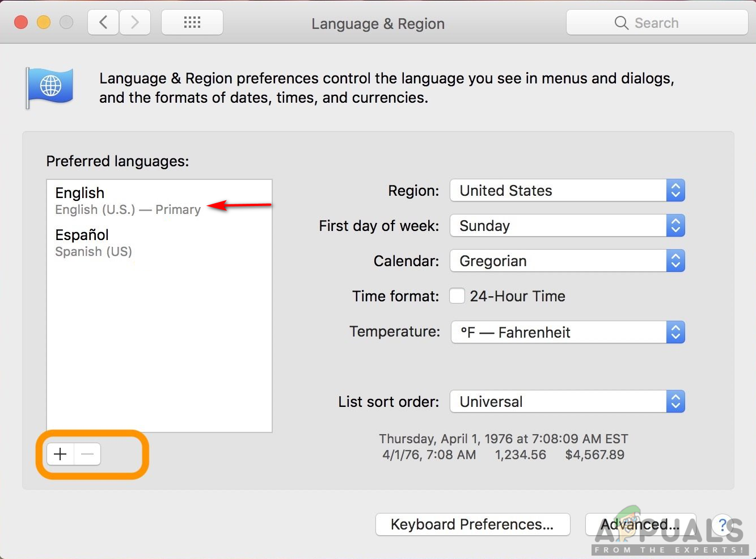Open the Calendar dropdown
Image resolution: width=756 pixels, height=559 pixels.
click(x=567, y=261)
